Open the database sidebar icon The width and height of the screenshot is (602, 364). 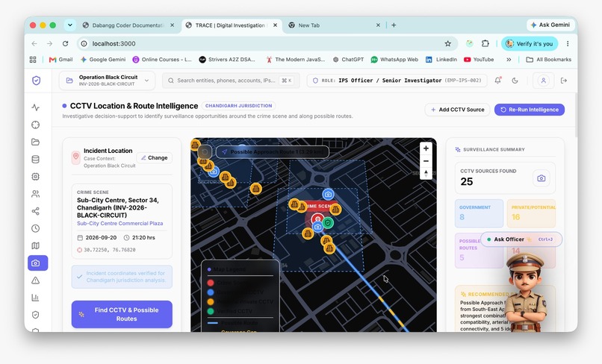pyautogui.click(x=36, y=159)
